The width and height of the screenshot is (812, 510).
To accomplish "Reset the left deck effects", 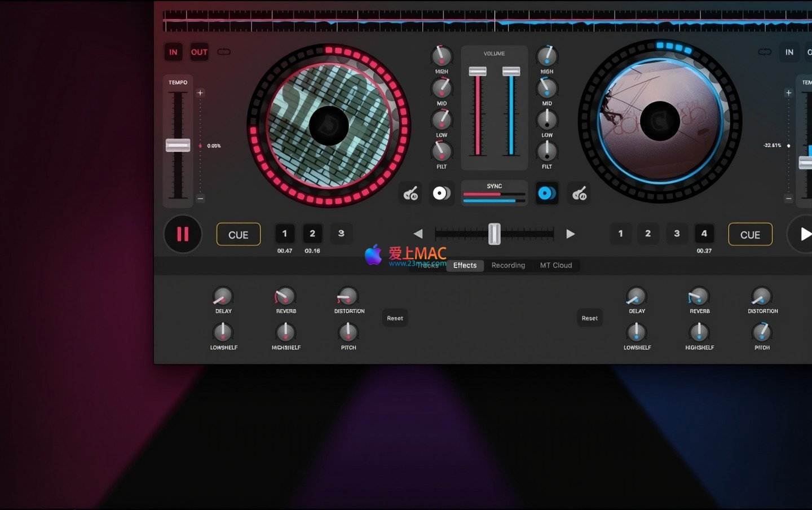I will (395, 318).
